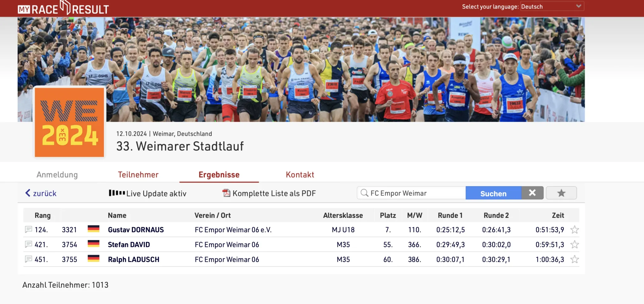Open the language dropdown showing Deutsch
This screenshot has height=304, width=644.
tap(552, 6)
